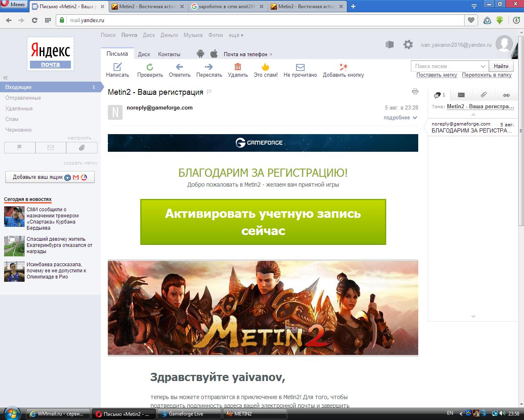The image size is (524, 420).
Task: Switch to Контакты tab
Action: pyautogui.click(x=169, y=54)
